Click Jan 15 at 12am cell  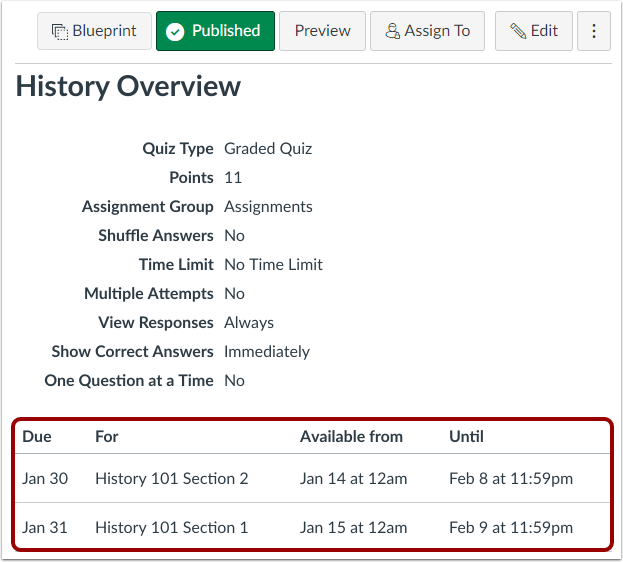(x=353, y=528)
